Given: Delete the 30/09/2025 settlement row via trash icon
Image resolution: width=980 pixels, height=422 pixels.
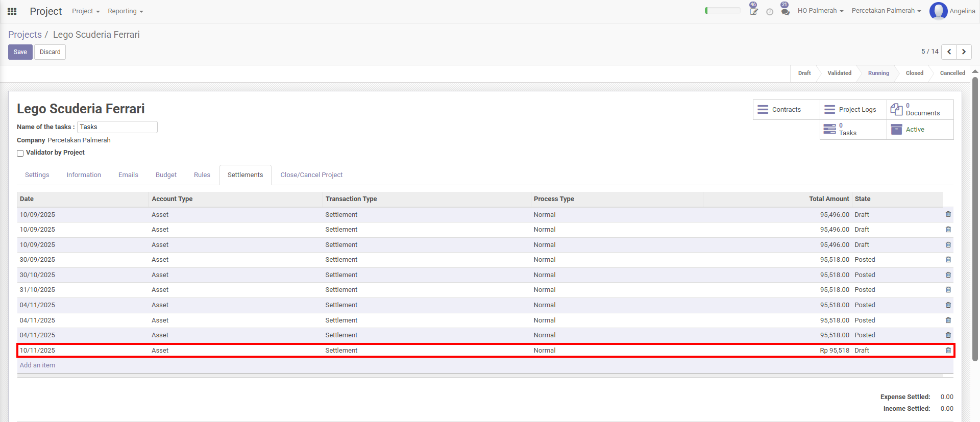Looking at the screenshot, I should (x=948, y=260).
